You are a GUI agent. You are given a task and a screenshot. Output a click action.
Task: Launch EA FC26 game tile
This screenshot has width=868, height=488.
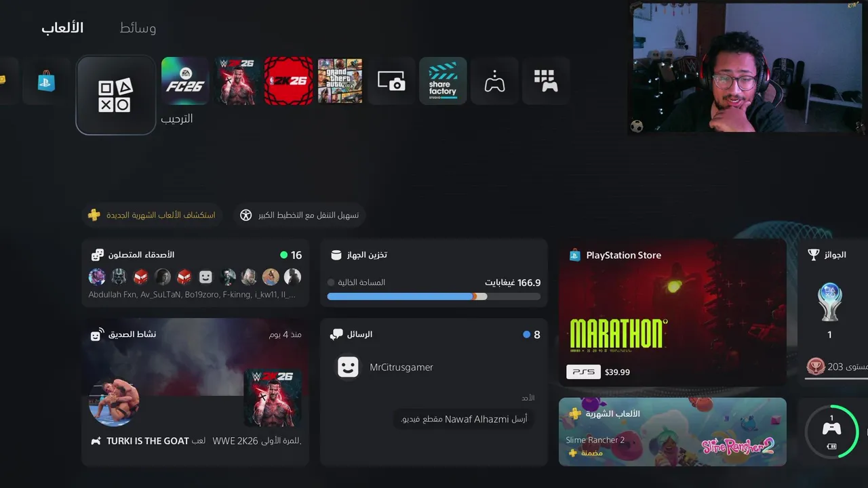coord(185,81)
